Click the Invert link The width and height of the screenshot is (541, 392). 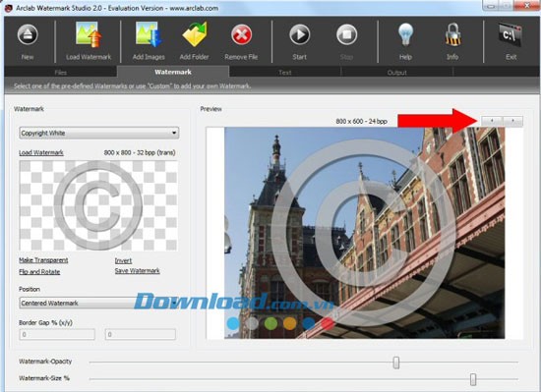coord(123,260)
